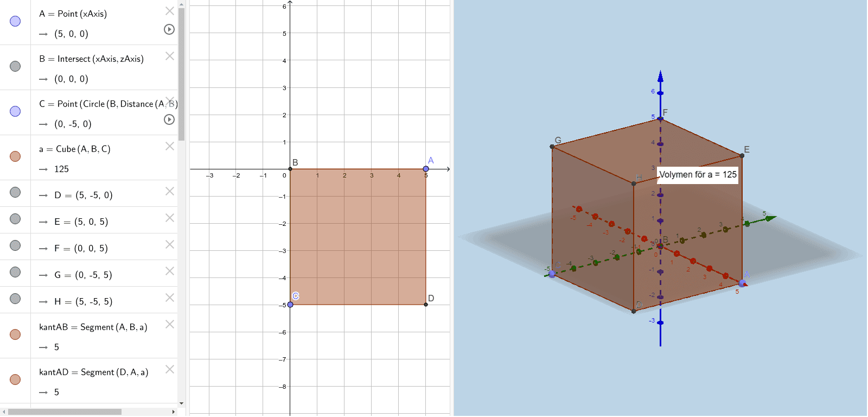
Task: Select point D in the 2D graphics view
Action: coord(426,305)
